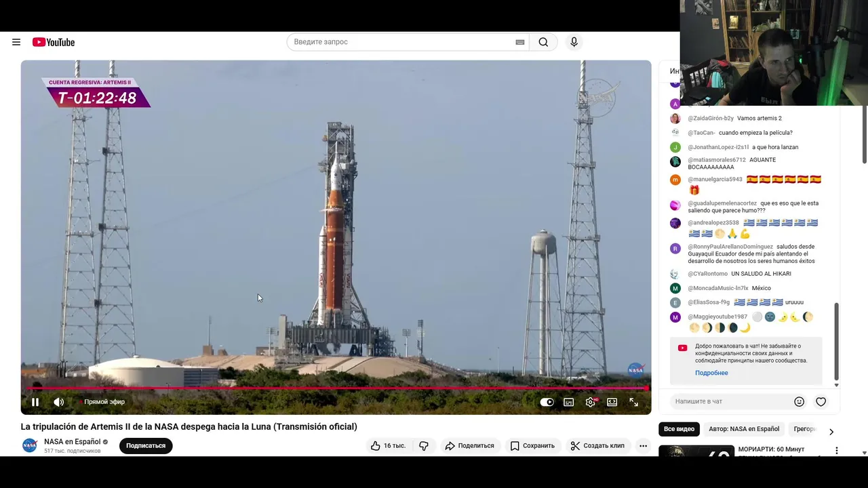Viewport: 868px width, 488px height.
Task: Click @CYaRontomo message 'UN SALUDO AL HIKARI'
Action: pos(761,274)
